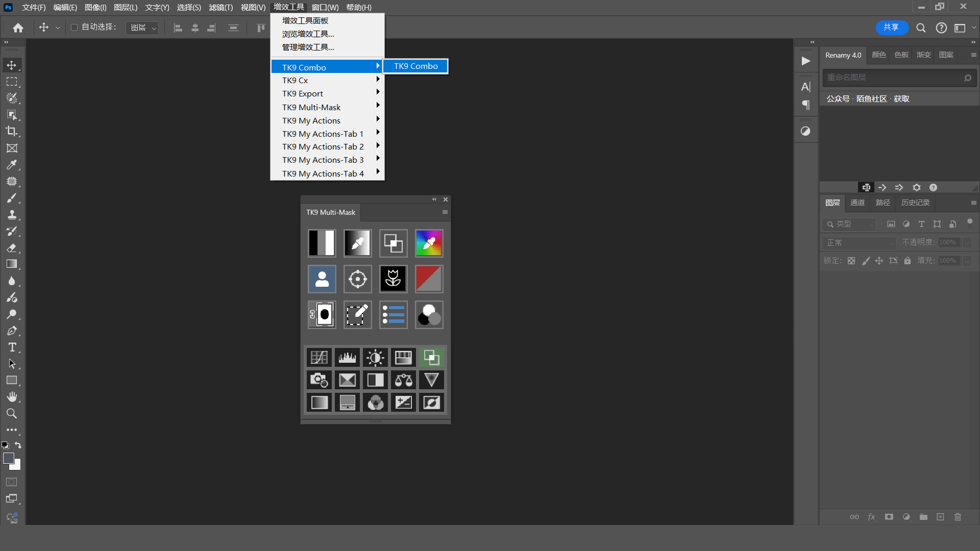The width and height of the screenshot is (980, 551).
Task: Switch to the 历史记录 tab
Action: (915, 203)
